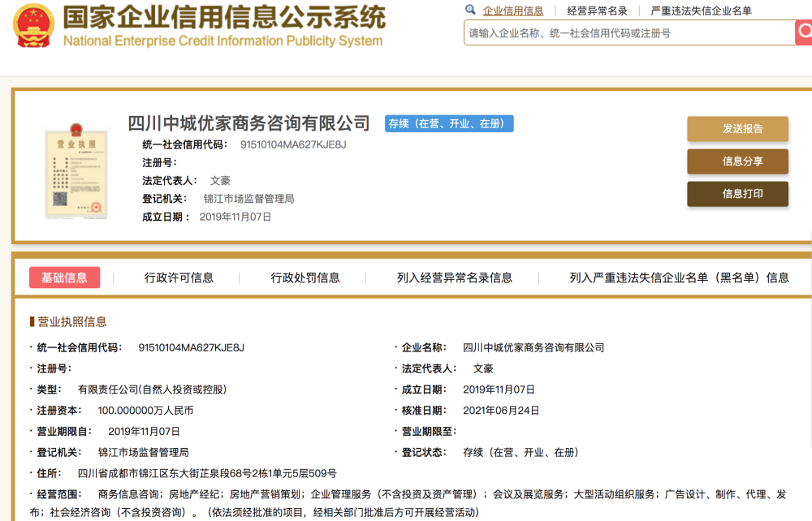
Task: Open the business license thumbnail image
Action: click(x=76, y=172)
